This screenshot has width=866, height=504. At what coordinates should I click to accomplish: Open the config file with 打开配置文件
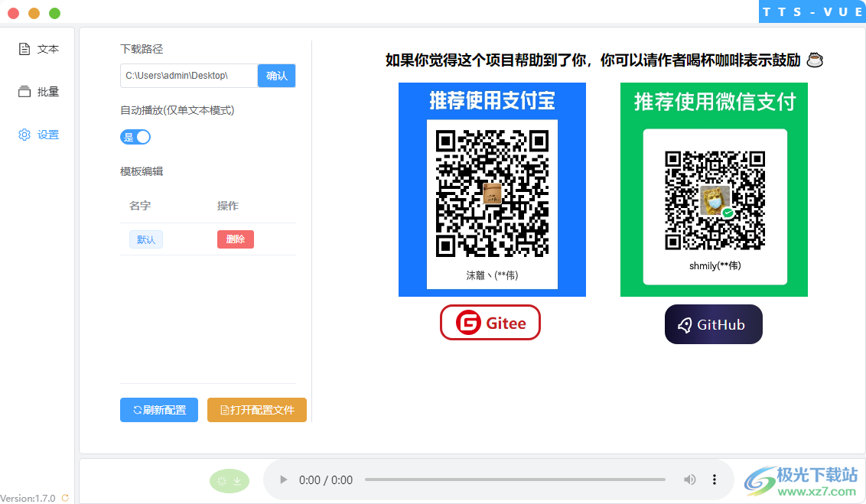point(256,409)
